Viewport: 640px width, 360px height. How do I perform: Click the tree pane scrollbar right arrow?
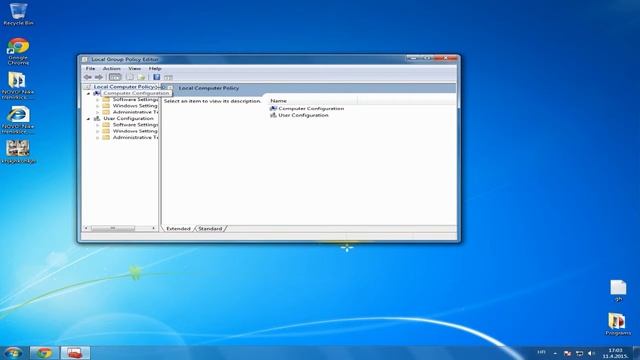(x=153, y=228)
